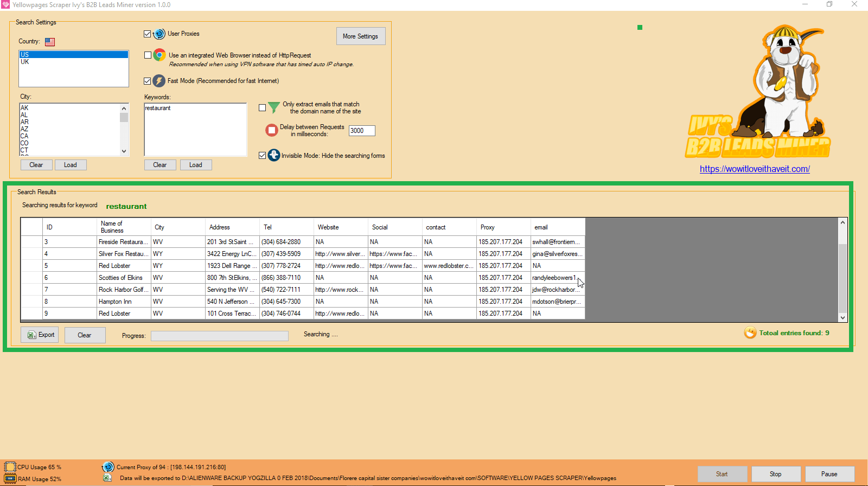Click the search Progress bar
This screenshot has height=486, width=868.
pos(220,336)
